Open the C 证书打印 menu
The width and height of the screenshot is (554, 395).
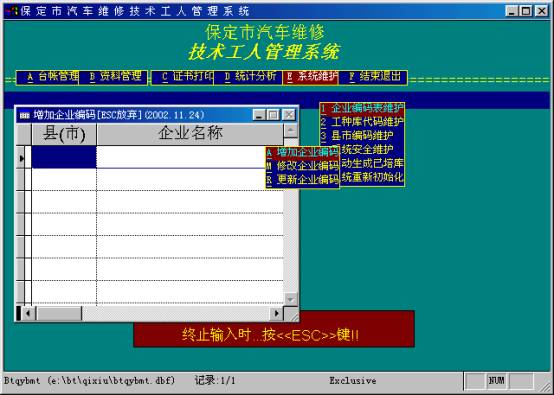pos(183,77)
